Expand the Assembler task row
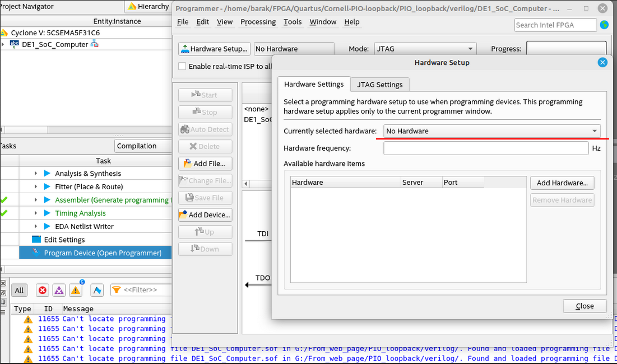This screenshot has width=617, height=364. 36,200
